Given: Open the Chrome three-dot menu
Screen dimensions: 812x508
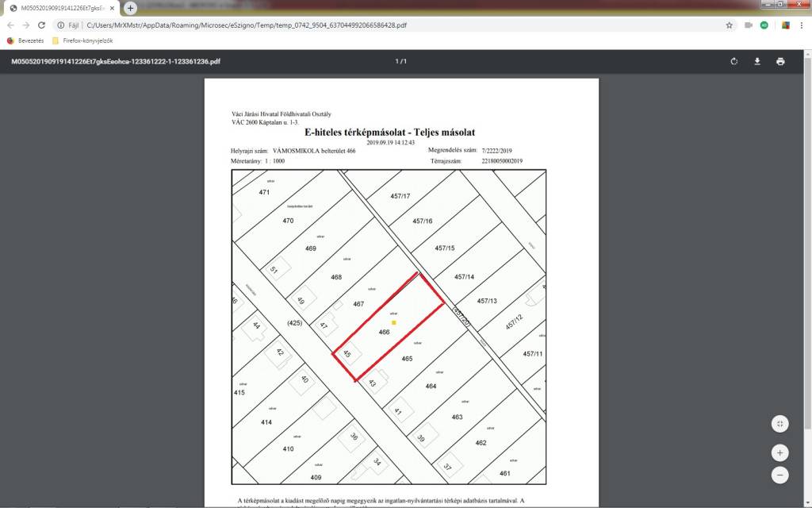Looking at the screenshot, I should click(x=802, y=25).
